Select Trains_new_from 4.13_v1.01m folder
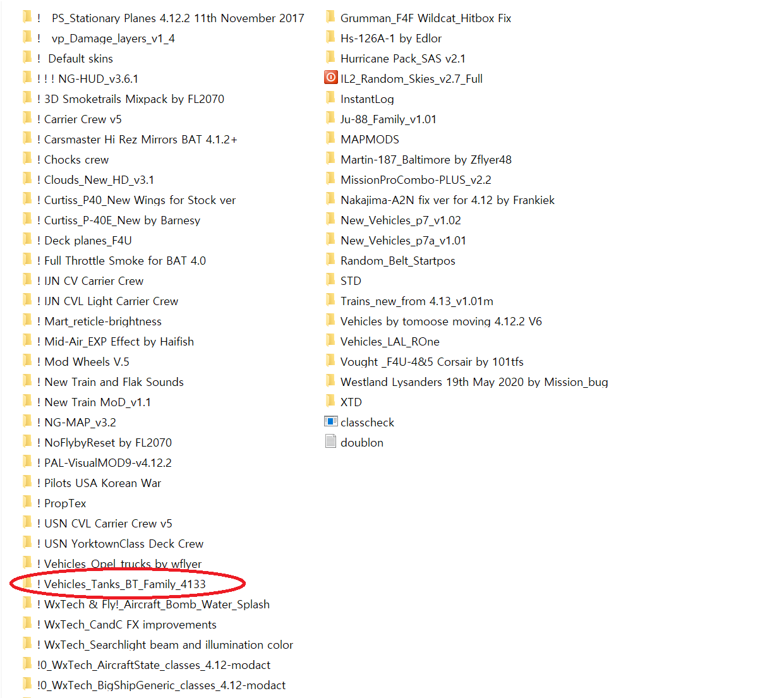The width and height of the screenshot is (784, 698). coord(417,301)
